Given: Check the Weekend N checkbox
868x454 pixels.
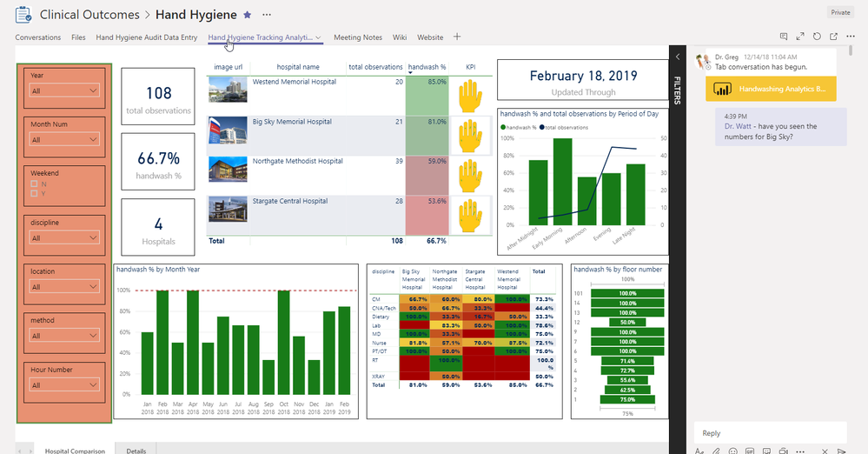Looking at the screenshot, I should coord(35,184).
